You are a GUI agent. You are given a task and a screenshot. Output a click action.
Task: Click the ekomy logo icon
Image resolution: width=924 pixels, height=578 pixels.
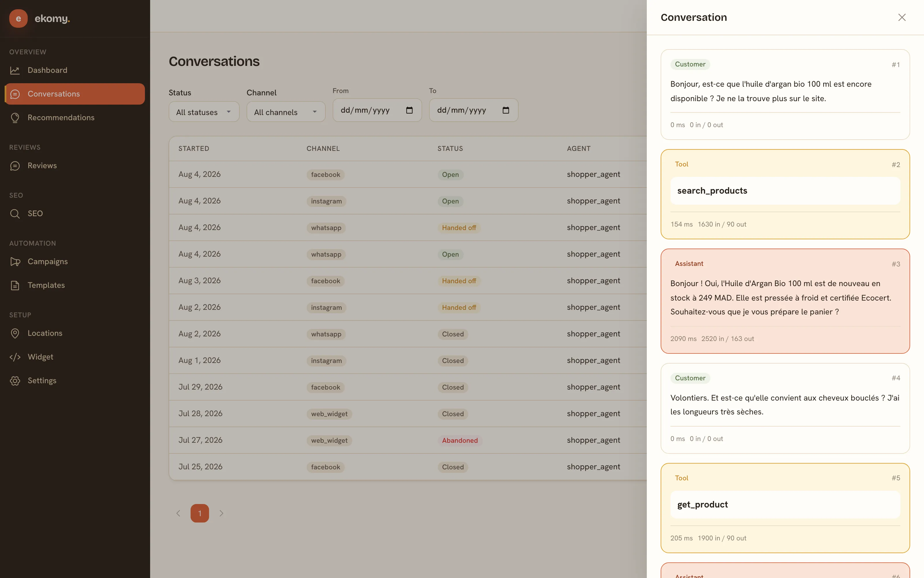(18, 18)
